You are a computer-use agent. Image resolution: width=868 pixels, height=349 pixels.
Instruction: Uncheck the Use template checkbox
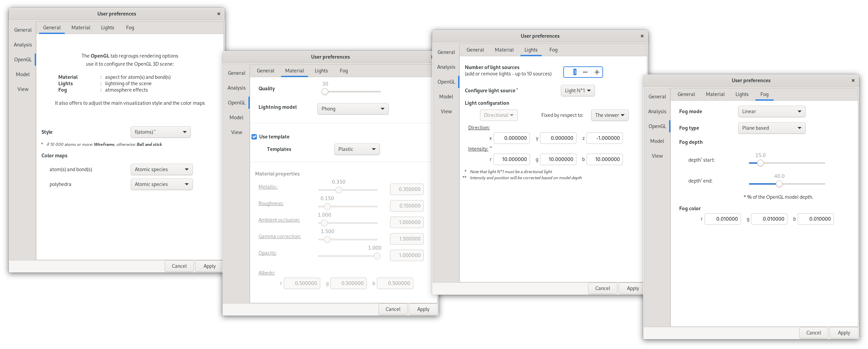[x=254, y=136]
